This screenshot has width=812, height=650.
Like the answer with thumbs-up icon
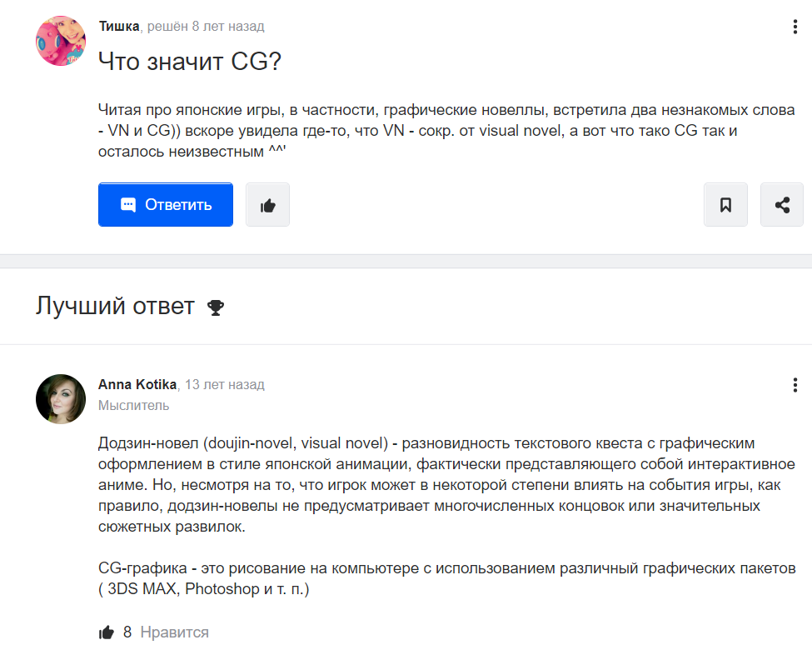[x=106, y=632]
